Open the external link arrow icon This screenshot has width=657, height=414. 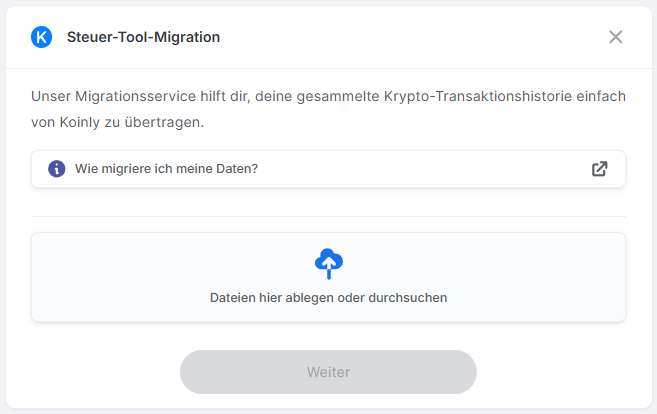point(600,169)
